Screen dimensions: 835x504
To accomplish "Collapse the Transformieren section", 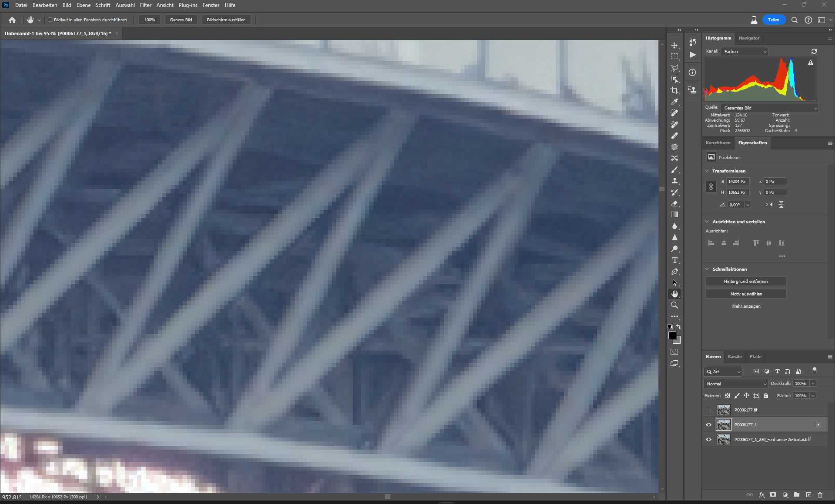I will pos(707,171).
